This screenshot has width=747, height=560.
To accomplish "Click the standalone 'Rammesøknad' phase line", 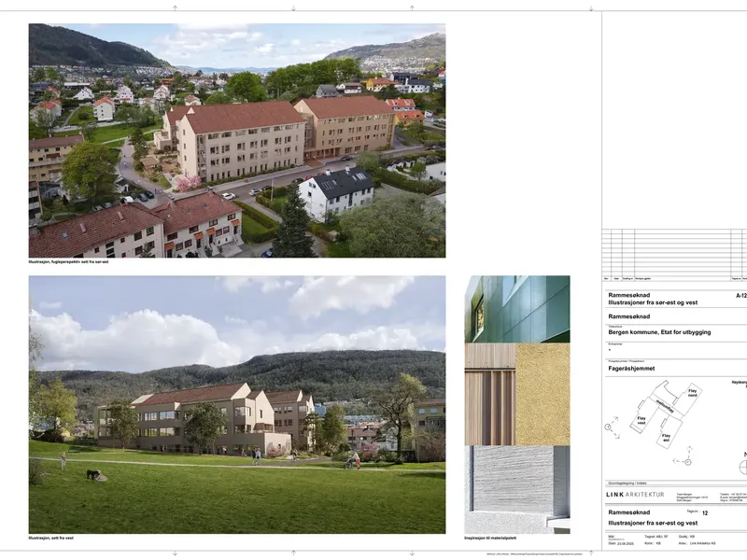I will [x=628, y=316].
